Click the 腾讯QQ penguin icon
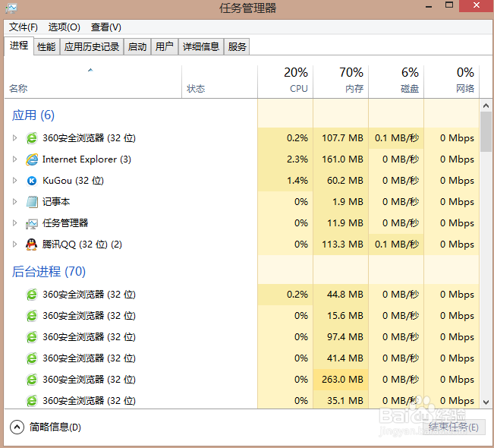Image resolution: width=494 pixels, height=448 pixels. (32, 245)
